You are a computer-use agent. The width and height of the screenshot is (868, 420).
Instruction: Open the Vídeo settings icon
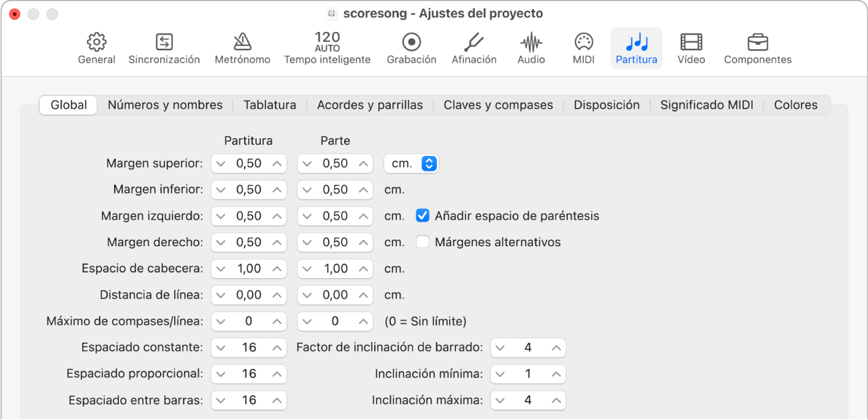click(x=691, y=42)
